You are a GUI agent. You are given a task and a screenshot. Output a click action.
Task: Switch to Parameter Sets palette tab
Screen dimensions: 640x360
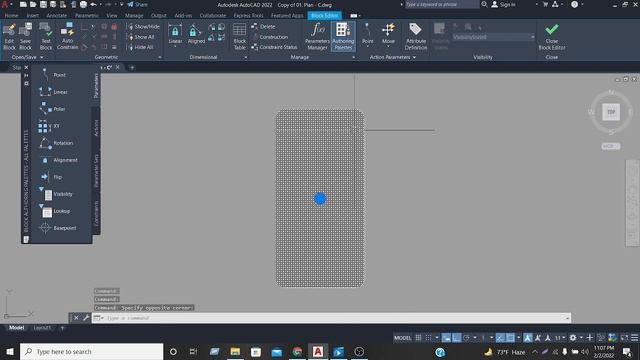tap(96, 171)
